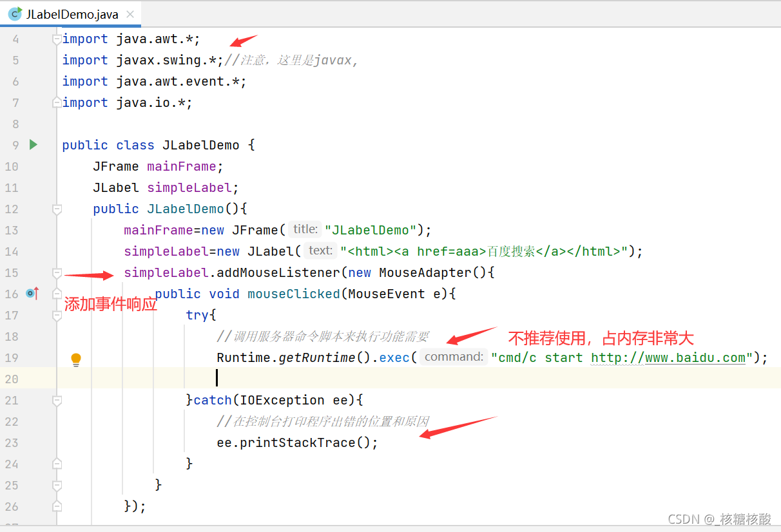
Task: Click the override marker icon on line 16
Action: click(32, 294)
